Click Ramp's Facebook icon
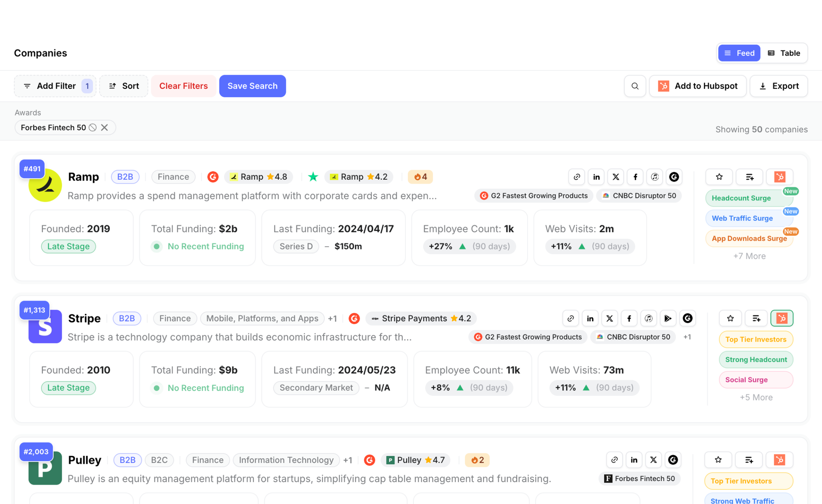Image resolution: width=822 pixels, height=504 pixels. click(635, 177)
